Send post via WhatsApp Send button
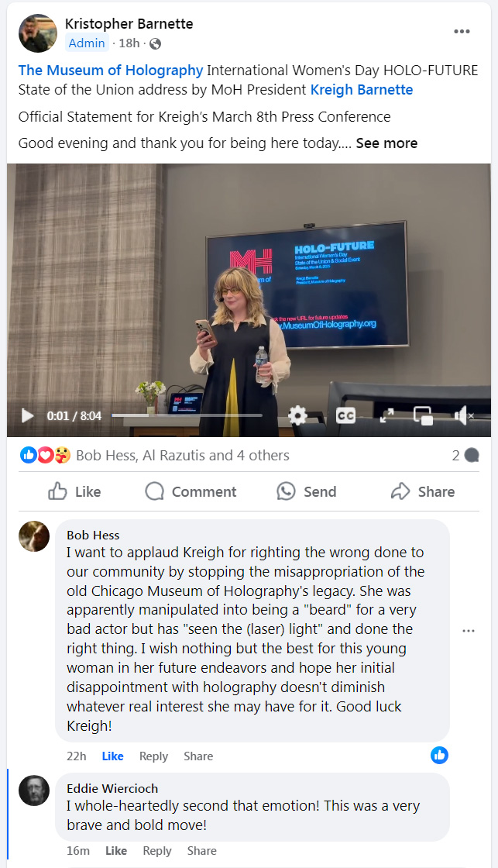This screenshot has width=498, height=868. click(x=306, y=491)
